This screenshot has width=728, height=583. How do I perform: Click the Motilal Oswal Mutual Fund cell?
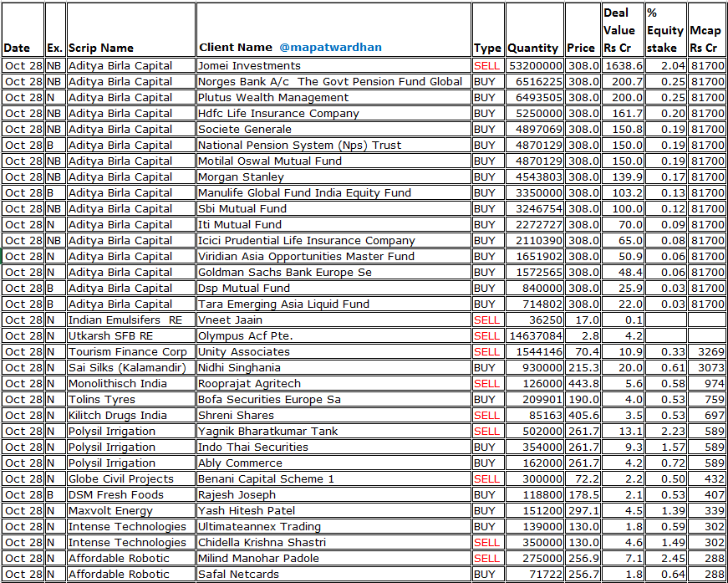pos(333,161)
